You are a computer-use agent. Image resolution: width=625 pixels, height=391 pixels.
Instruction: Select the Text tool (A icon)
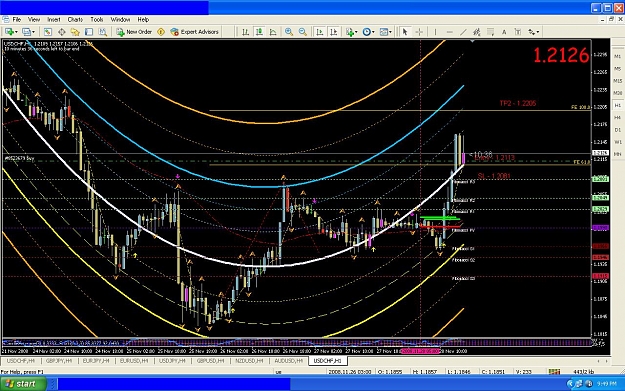pyautogui.click(x=504, y=32)
